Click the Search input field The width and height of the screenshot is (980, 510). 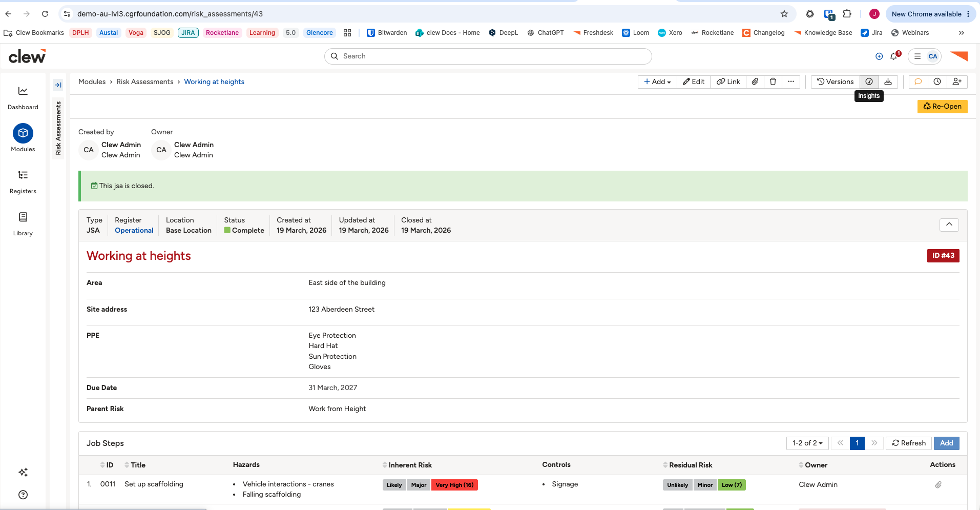[488, 56]
